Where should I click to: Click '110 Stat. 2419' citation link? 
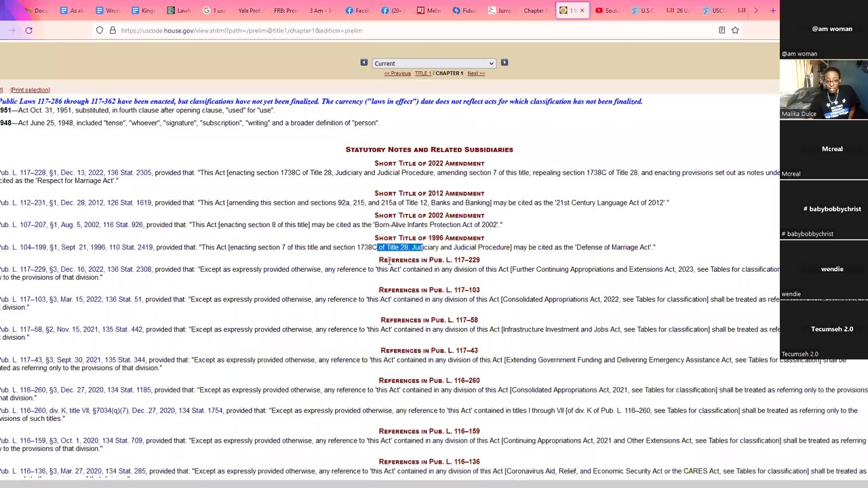click(x=131, y=247)
